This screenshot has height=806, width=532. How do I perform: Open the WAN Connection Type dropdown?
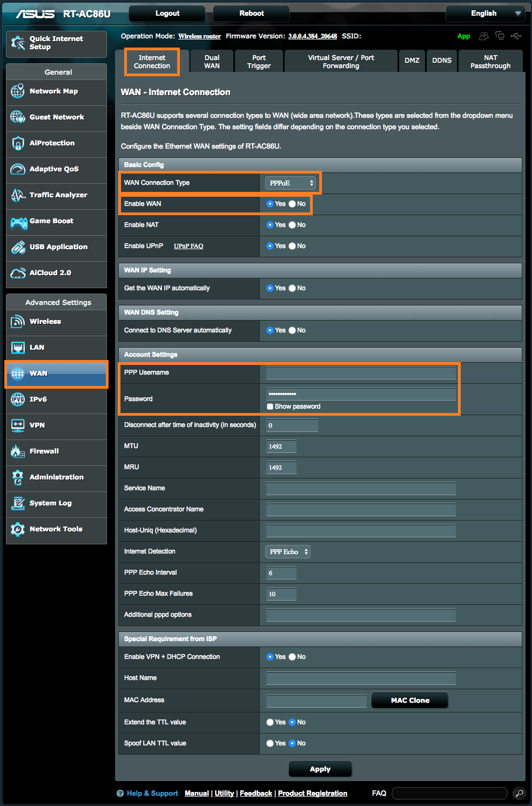[x=291, y=183]
